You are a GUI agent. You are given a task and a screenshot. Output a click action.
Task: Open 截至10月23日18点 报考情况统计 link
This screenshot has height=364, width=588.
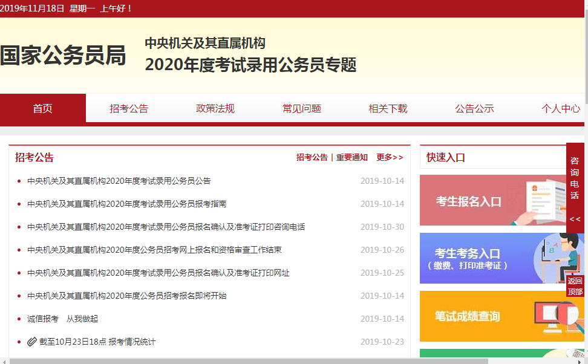(x=97, y=342)
